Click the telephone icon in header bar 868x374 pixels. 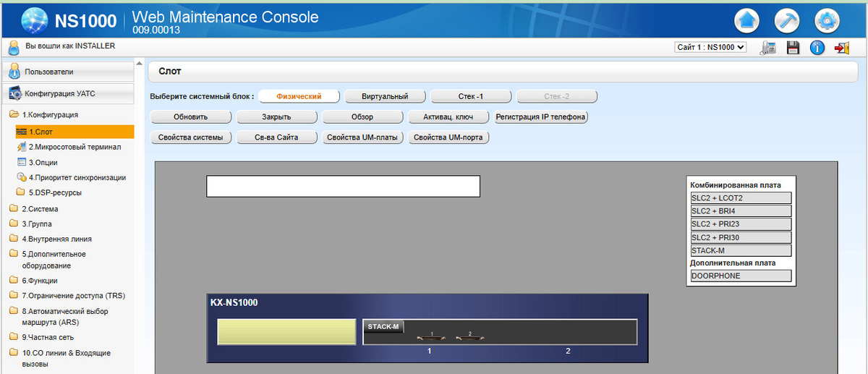770,48
